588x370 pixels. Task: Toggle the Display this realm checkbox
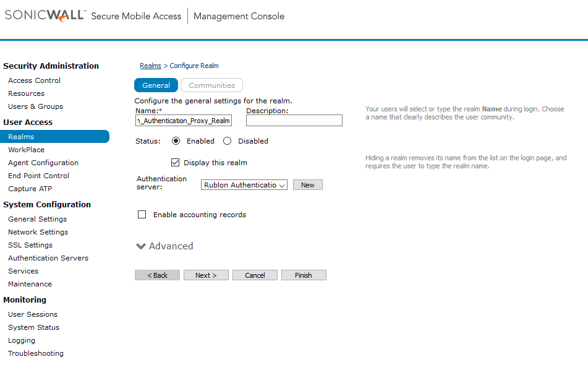tap(176, 163)
